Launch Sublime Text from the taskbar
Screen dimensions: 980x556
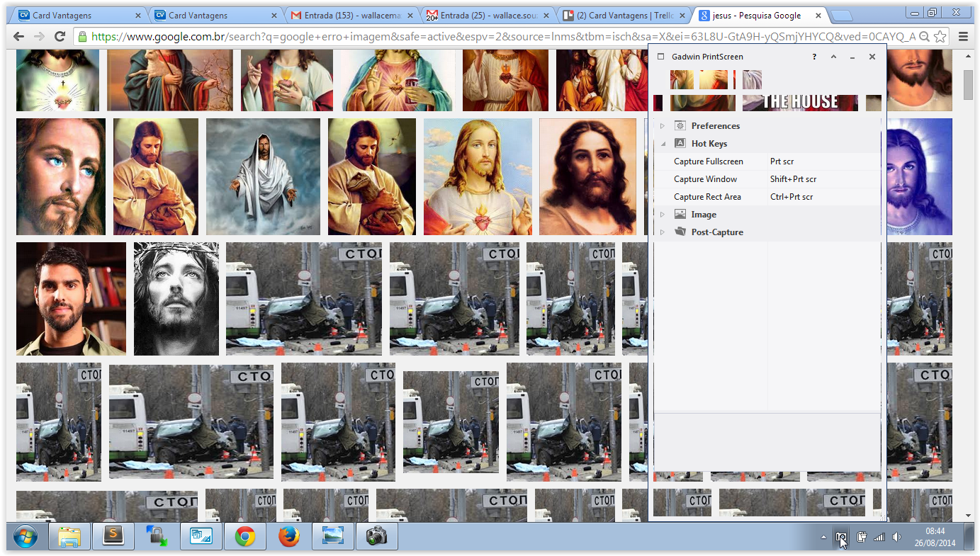[113, 537]
